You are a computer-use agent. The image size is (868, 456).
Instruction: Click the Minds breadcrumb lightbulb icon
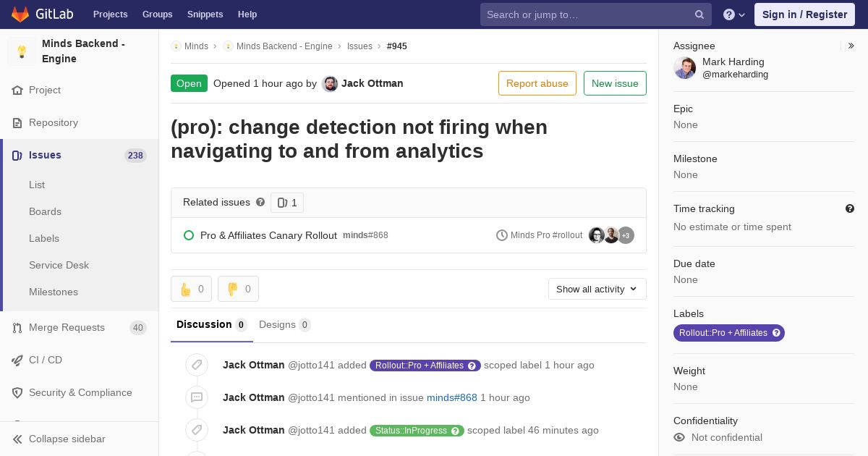pos(176,46)
